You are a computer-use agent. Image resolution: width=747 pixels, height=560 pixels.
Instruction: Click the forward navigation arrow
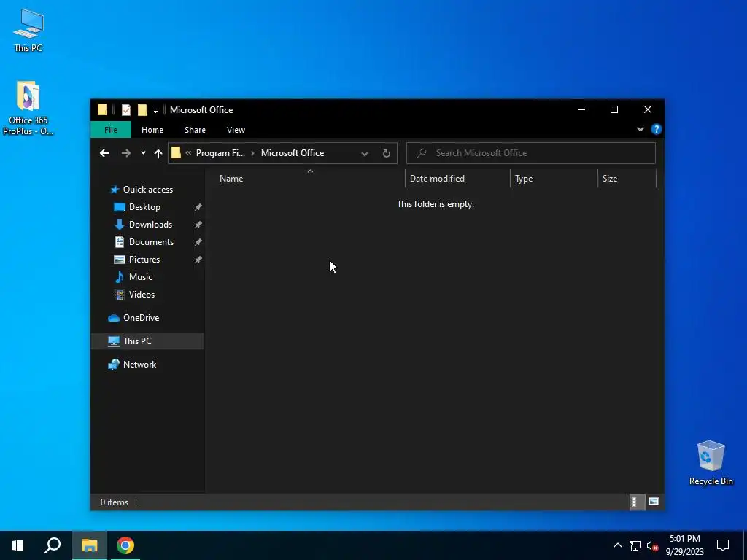[x=125, y=153]
